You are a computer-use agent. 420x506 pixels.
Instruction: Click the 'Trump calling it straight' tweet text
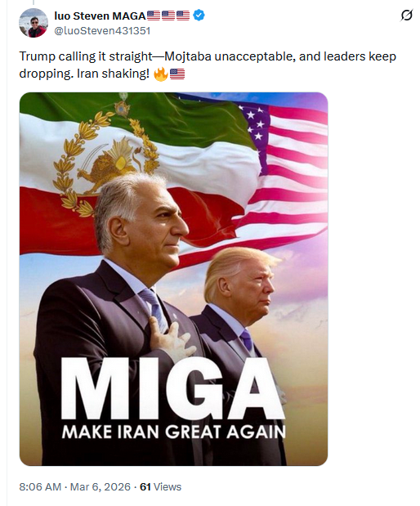(x=208, y=65)
